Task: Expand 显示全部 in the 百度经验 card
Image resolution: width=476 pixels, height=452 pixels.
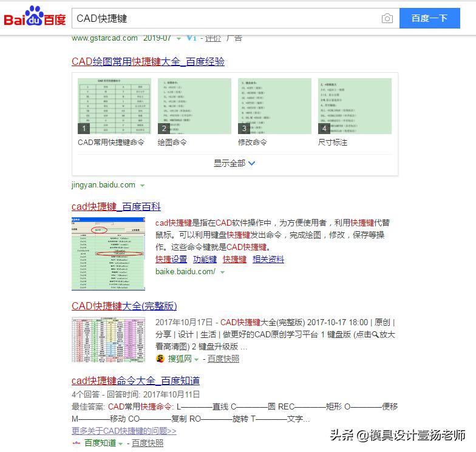Action: pos(234,164)
